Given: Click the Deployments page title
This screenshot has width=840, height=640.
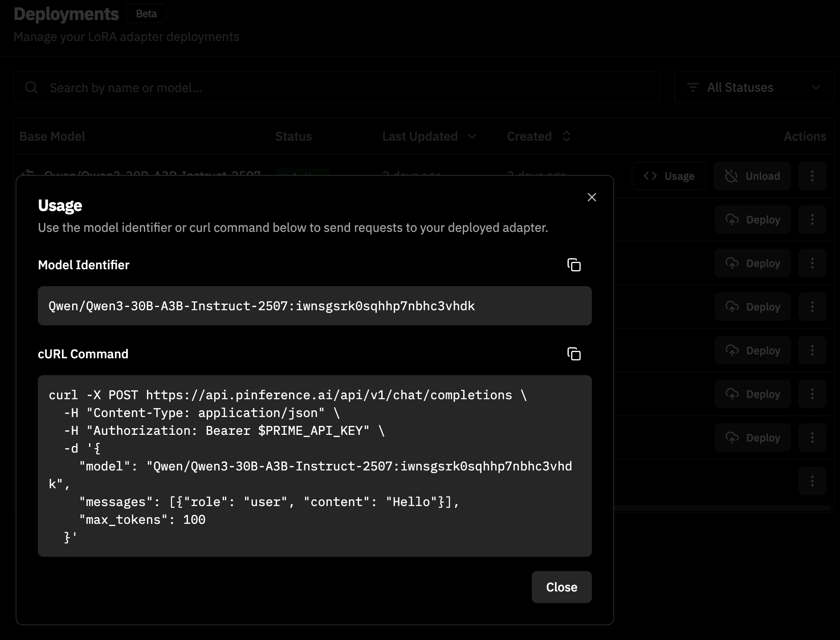Looking at the screenshot, I should 66,14.
